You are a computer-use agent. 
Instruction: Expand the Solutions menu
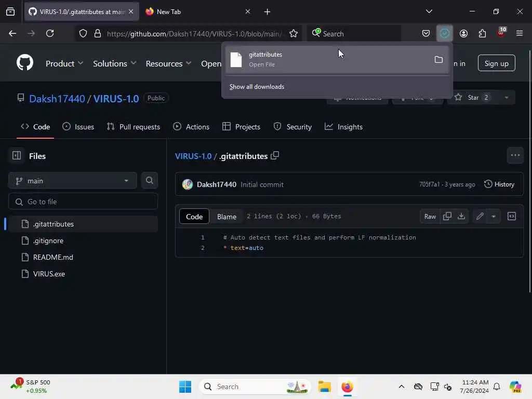[115, 63]
